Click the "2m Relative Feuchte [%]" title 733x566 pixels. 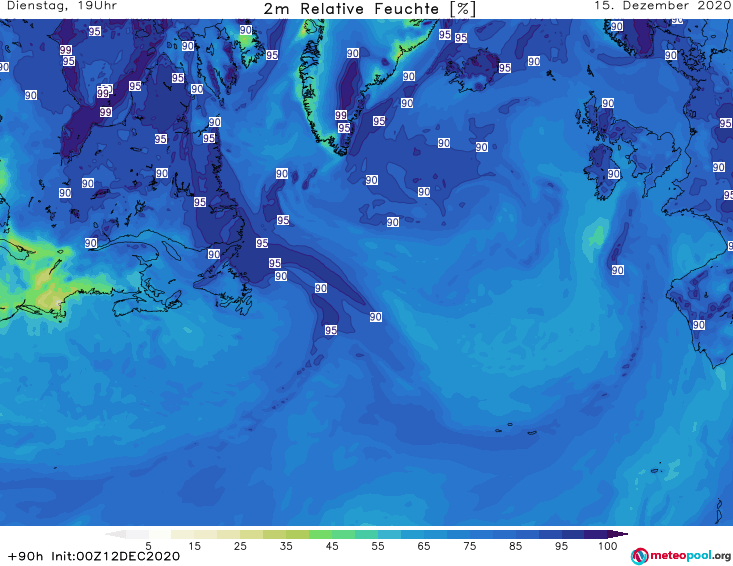(x=370, y=9)
